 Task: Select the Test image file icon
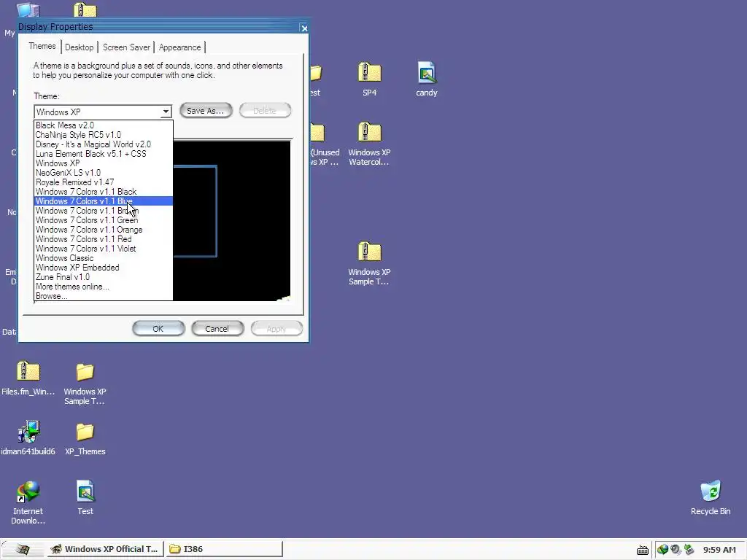(85, 491)
